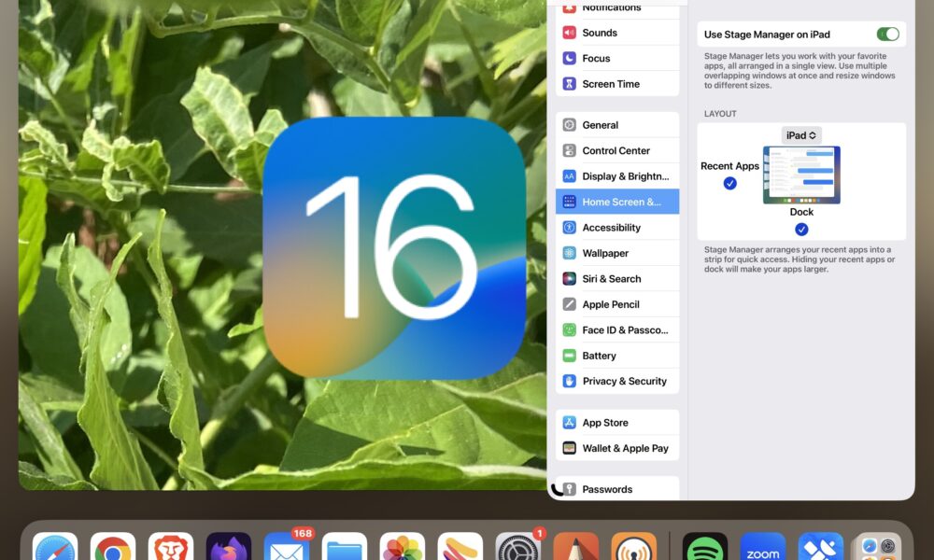This screenshot has height=560, width=934.
Task: Turn off Use Stage Manager on iPad
Action: [x=887, y=34]
